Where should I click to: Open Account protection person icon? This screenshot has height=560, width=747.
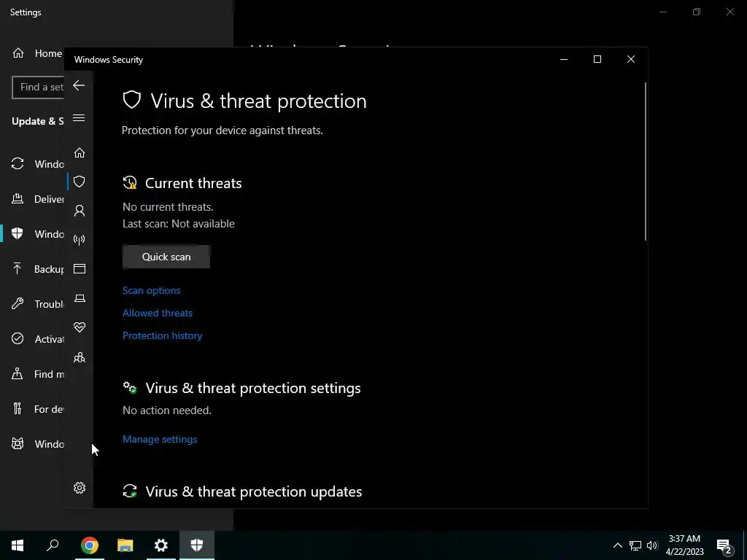click(79, 211)
